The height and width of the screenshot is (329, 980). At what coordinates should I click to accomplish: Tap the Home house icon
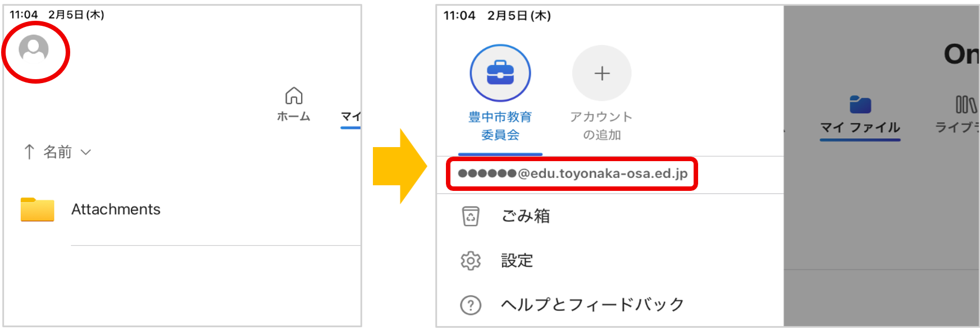(x=294, y=96)
